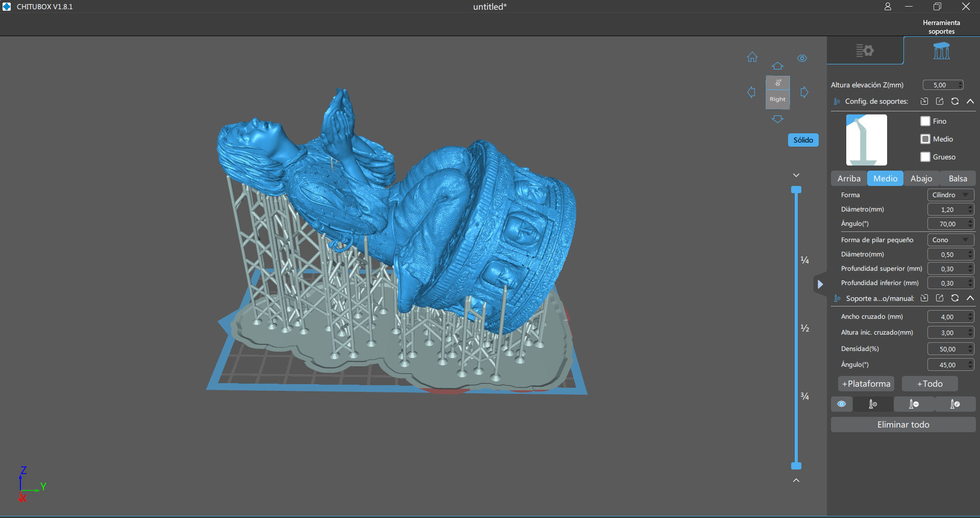Switch to the Arriba tab

(849, 178)
